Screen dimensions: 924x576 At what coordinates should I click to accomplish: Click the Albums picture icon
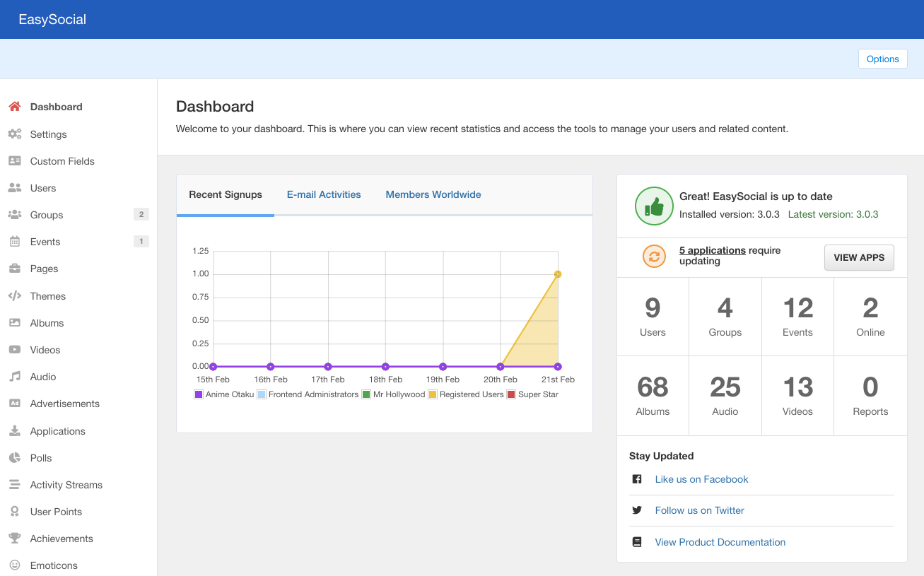[x=14, y=323]
